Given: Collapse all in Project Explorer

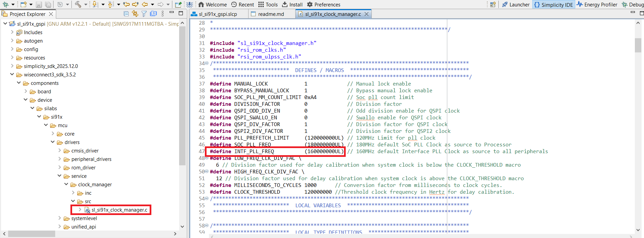Looking at the screenshot, I should (x=126, y=14).
